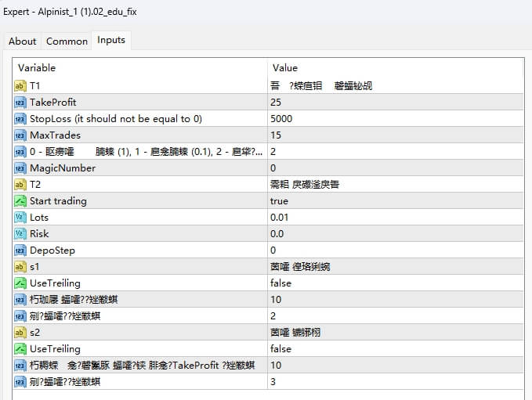This screenshot has width=532, height=400.
Task: Select the Start trading variable name
Action: [58, 201]
